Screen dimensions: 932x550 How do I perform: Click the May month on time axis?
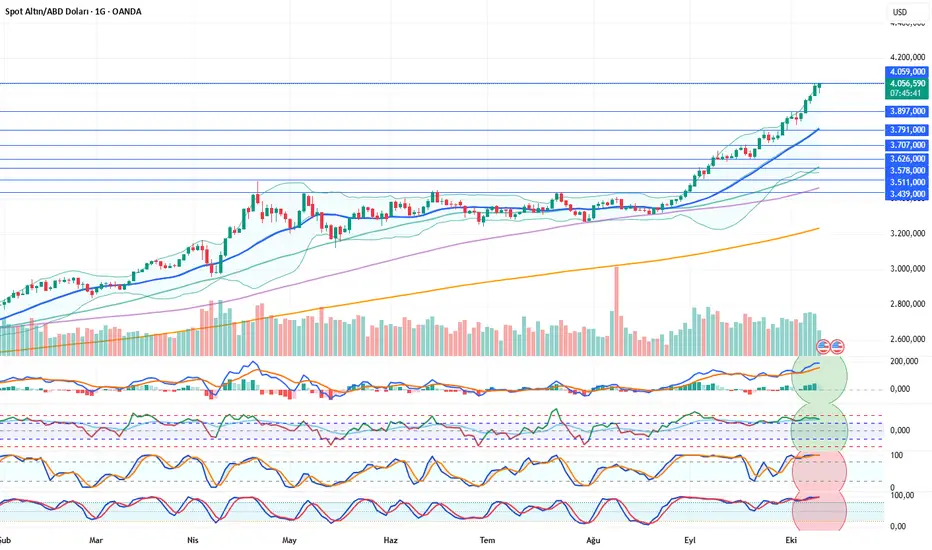tap(289, 540)
